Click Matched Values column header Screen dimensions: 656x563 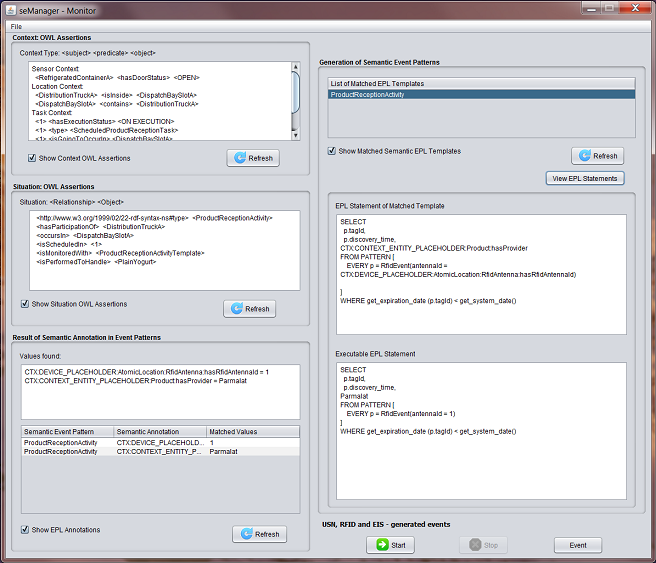pyautogui.click(x=253, y=432)
